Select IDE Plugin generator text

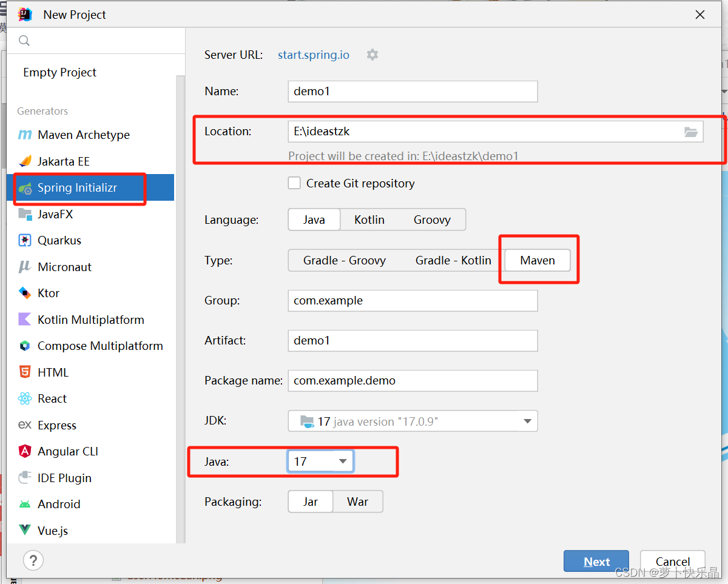(64, 478)
